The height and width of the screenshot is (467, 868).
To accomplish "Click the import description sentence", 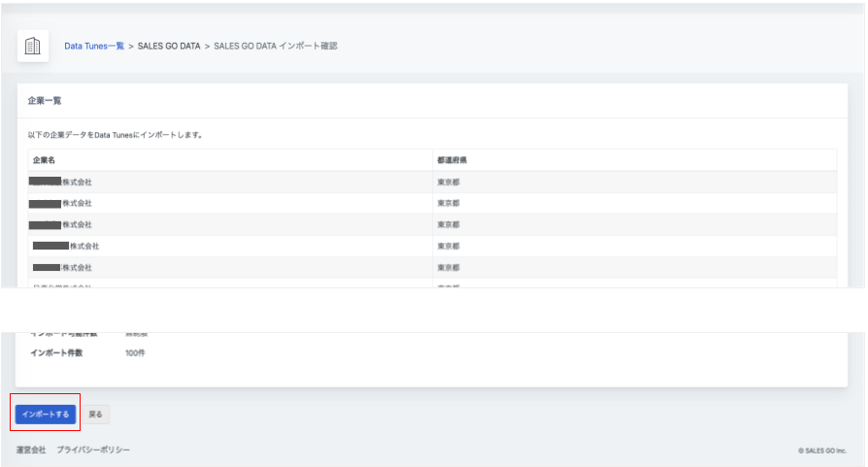I will tap(116, 134).
